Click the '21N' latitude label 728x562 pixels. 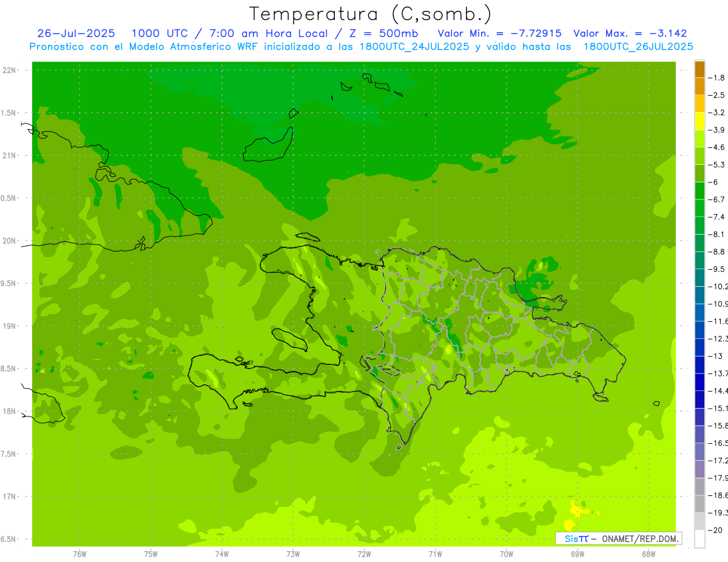(10, 156)
